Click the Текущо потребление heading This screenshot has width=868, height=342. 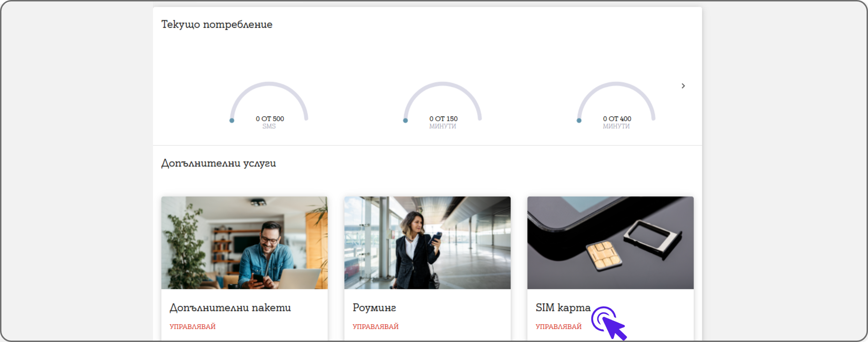217,24
